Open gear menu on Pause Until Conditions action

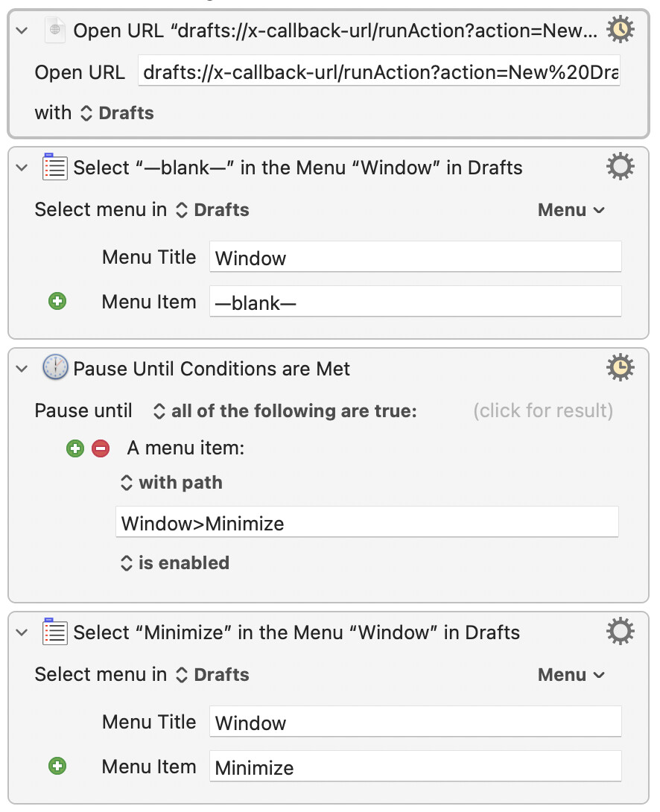pos(620,368)
